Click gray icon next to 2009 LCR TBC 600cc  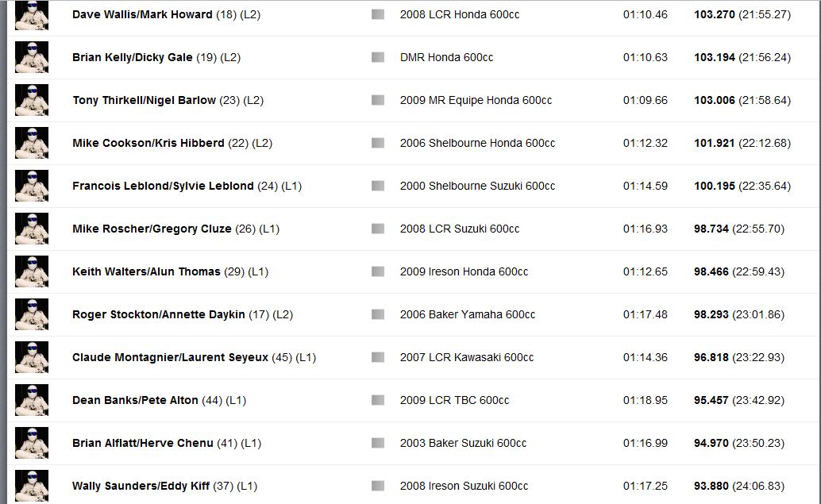pos(378,400)
